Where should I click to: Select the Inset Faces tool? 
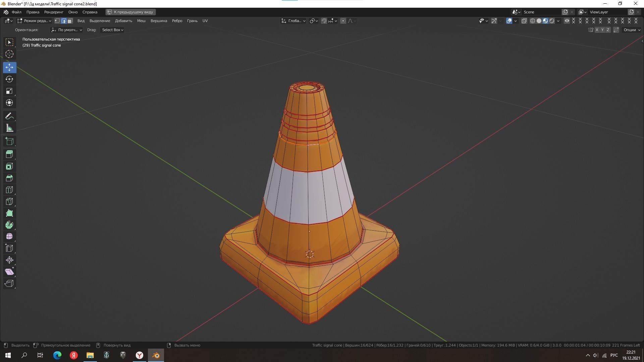[9, 166]
